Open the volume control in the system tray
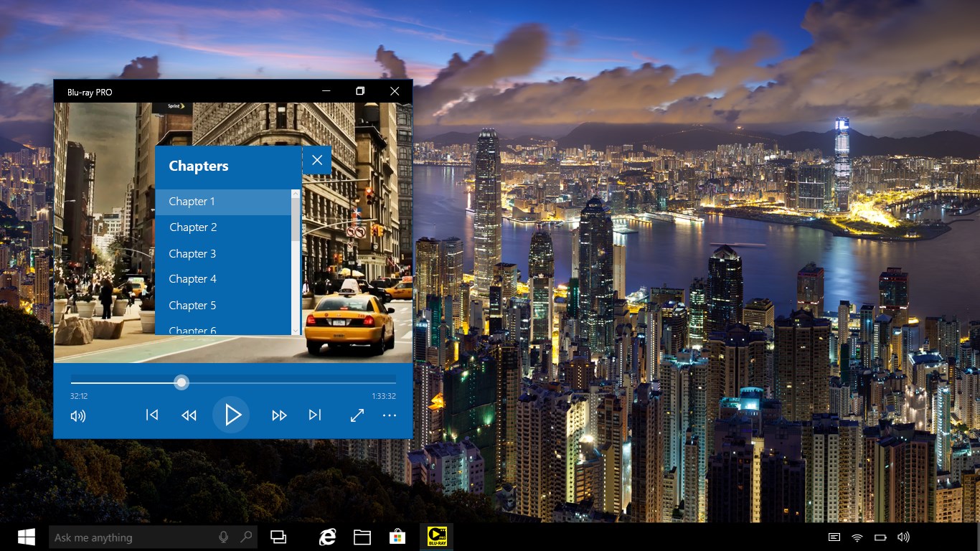This screenshot has height=551, width=980. [x=903, y=536]
